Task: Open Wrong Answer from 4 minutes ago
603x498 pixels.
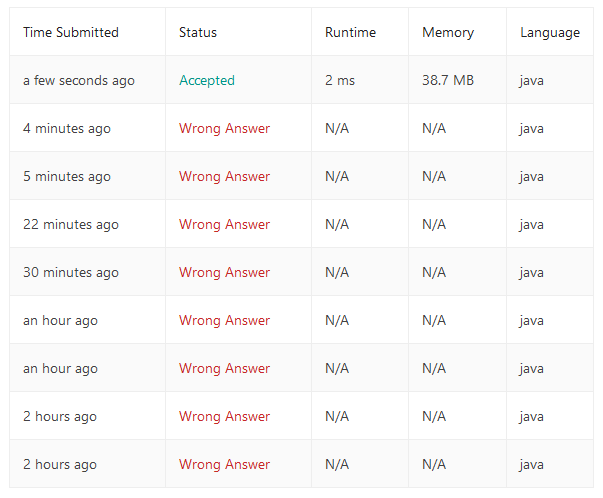Action: tap(225, 128)
